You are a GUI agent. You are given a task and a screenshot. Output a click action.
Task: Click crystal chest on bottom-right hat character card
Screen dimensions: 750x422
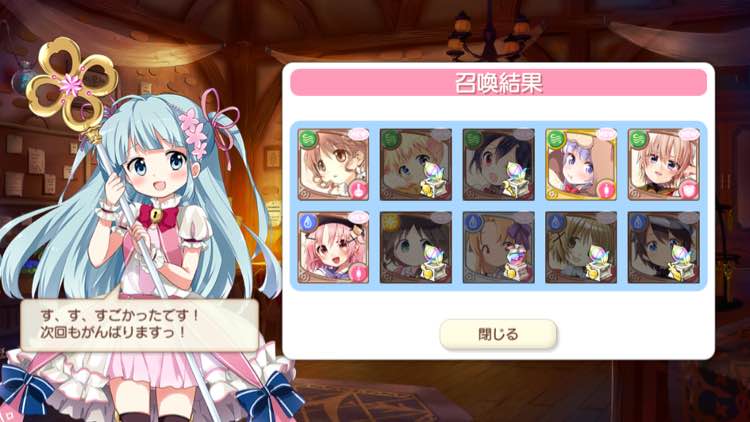682,263
